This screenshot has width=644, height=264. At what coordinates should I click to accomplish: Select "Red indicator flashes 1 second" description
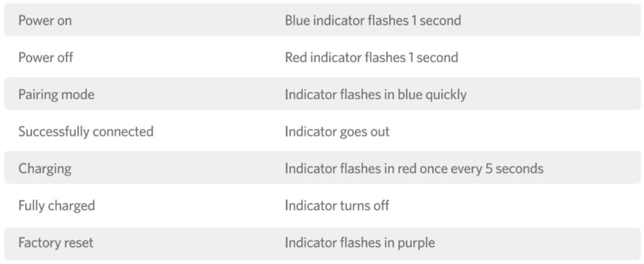pos(371,58)
